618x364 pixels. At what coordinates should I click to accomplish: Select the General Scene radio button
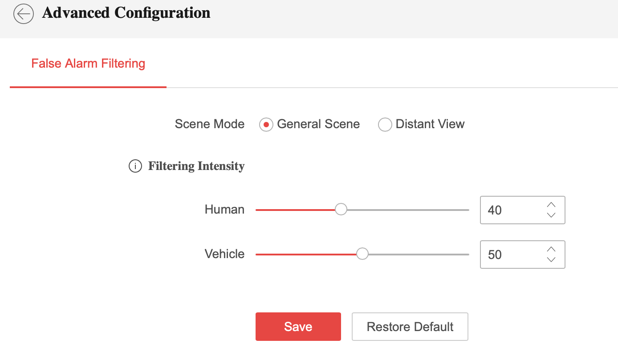pos(266,125)
